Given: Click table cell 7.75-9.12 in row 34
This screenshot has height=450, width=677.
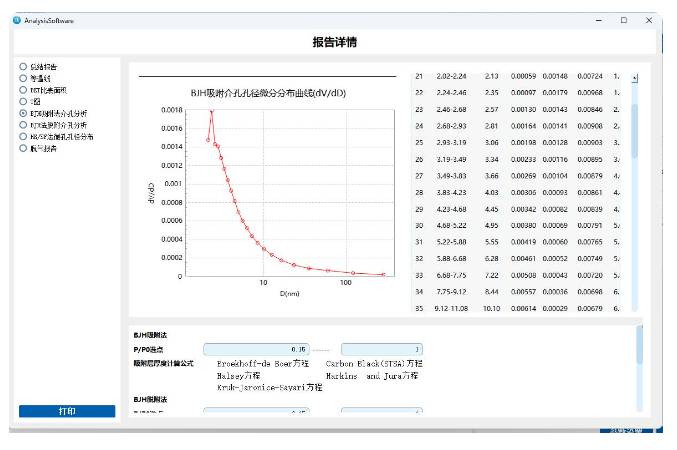Looking at the screenshot, I should click(451, 292).
